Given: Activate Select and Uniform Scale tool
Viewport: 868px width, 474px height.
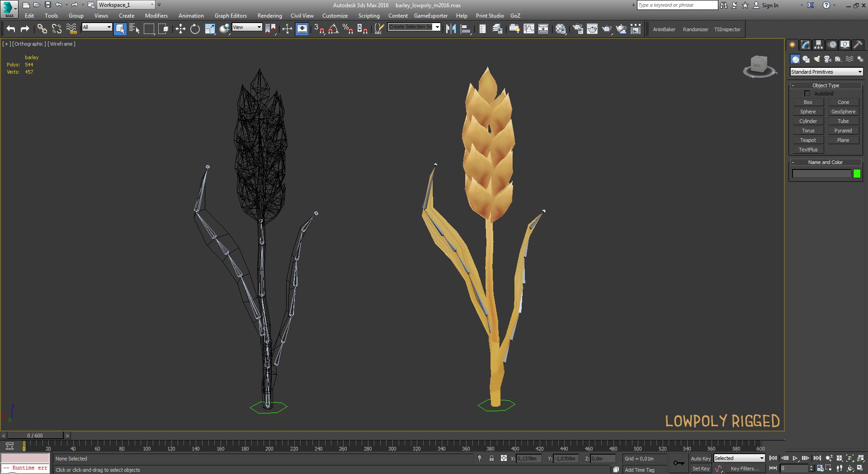Looking at the screenshot, I should 210,29.
